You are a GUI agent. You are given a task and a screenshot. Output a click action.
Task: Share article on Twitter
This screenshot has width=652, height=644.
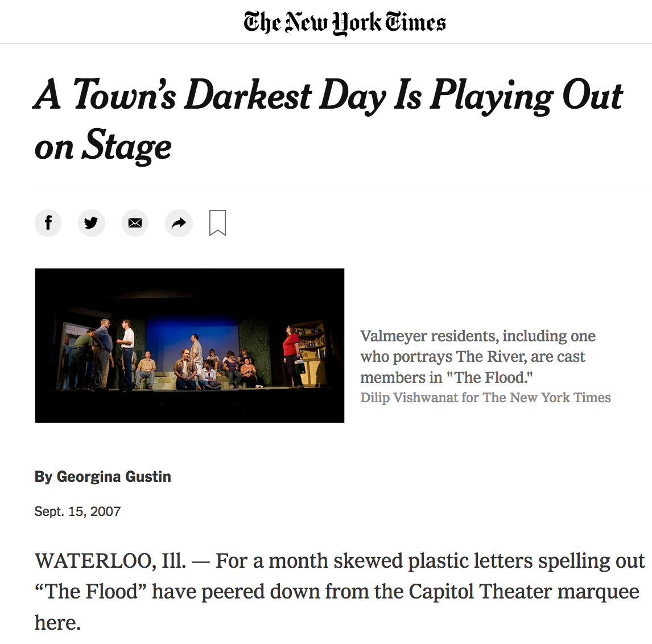(92, 223)
